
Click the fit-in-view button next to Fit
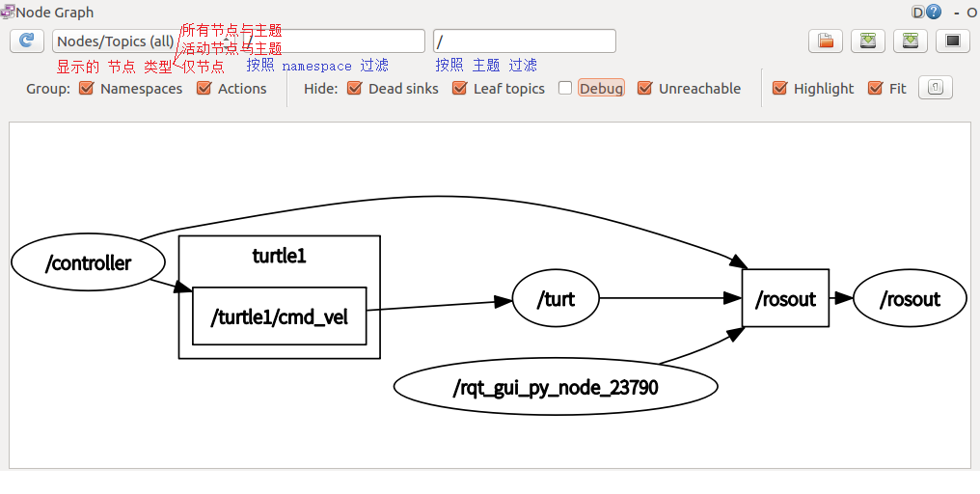pos(936,88)
